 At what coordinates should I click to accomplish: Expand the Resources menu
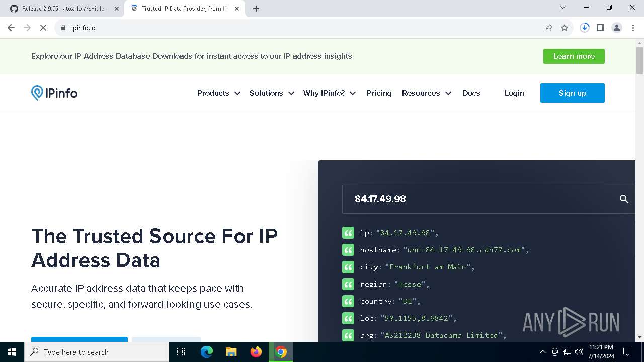click(427, 93)
